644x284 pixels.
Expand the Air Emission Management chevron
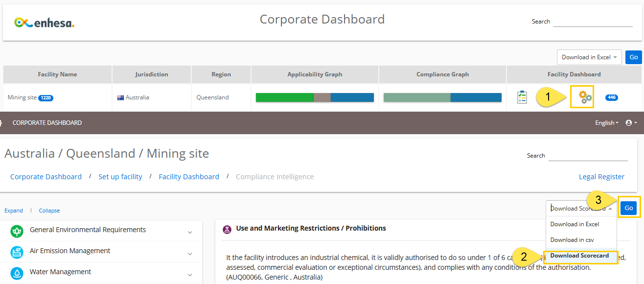point(190,254)
